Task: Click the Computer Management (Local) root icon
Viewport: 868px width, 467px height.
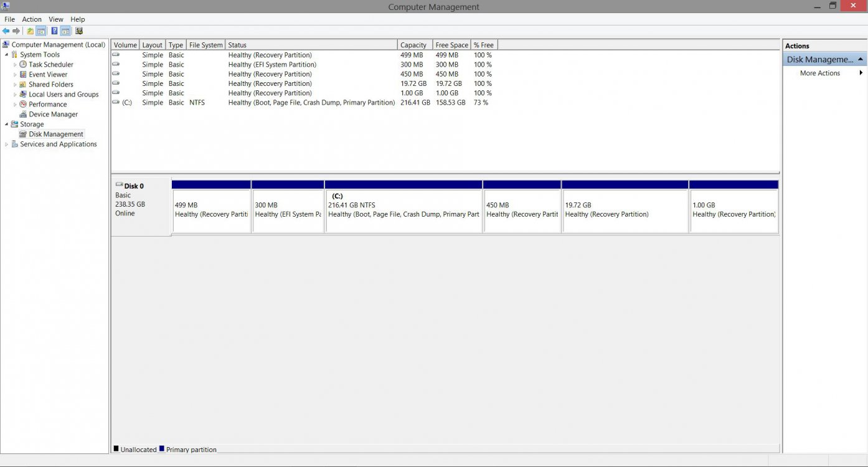Action: point(6,45)
